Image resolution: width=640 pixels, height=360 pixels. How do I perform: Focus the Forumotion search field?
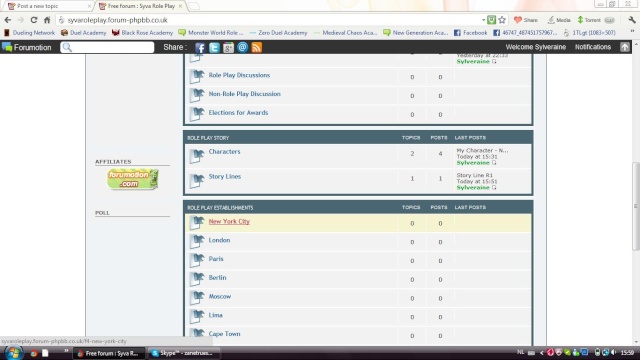107,47
